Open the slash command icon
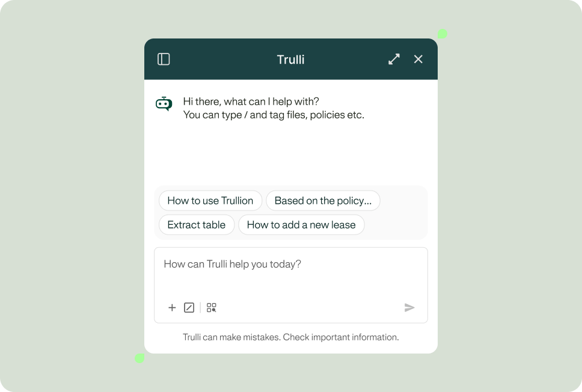 click(189, 307)
